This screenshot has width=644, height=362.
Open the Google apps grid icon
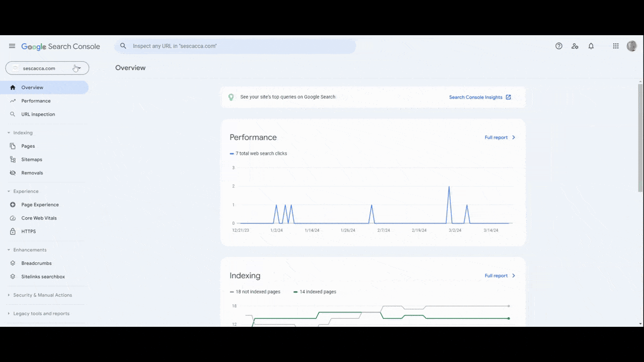615,46
